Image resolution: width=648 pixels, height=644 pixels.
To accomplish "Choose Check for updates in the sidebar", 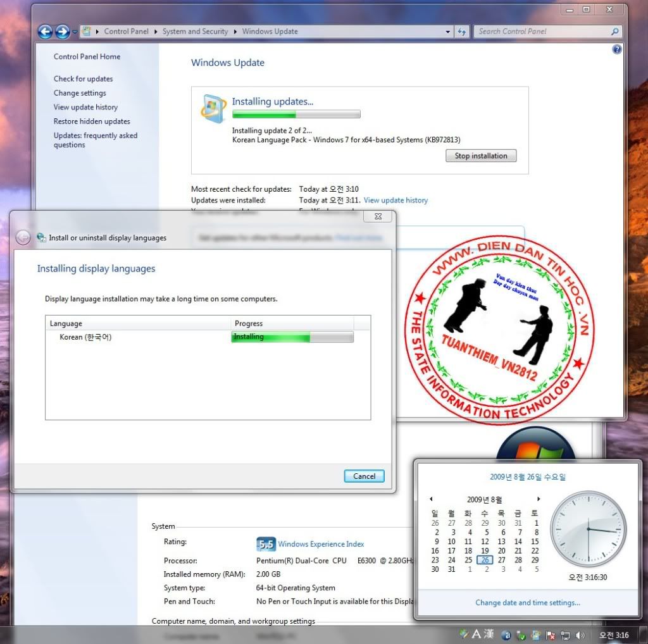I will point(83,78).
